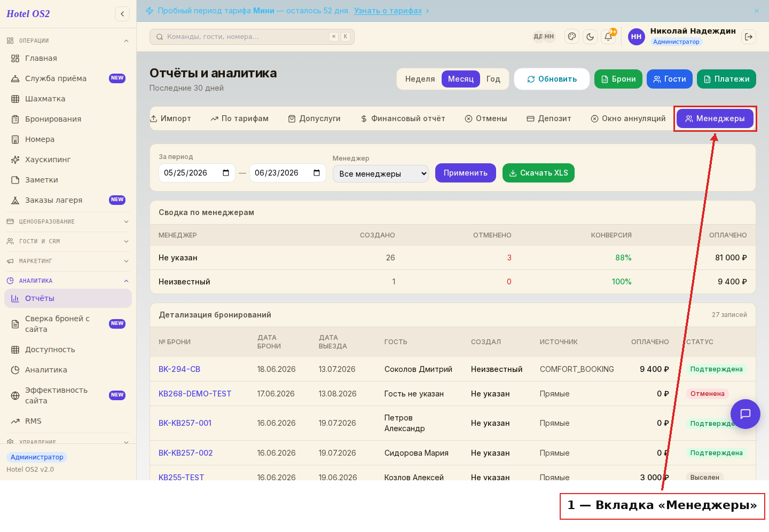Expand the МАРКЕТИНГ section
The width and height of the screenshot is (769, 532).
click(x=68, y=261)
